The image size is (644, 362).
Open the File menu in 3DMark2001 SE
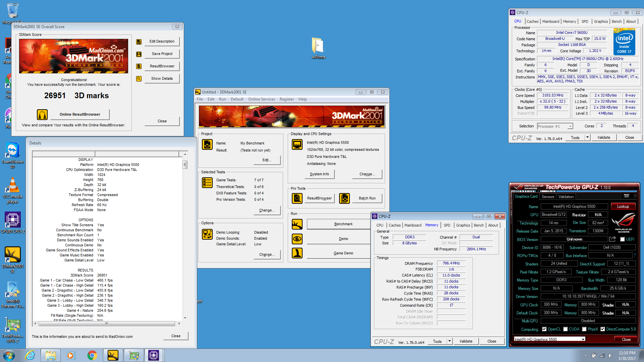click(200, 99)
